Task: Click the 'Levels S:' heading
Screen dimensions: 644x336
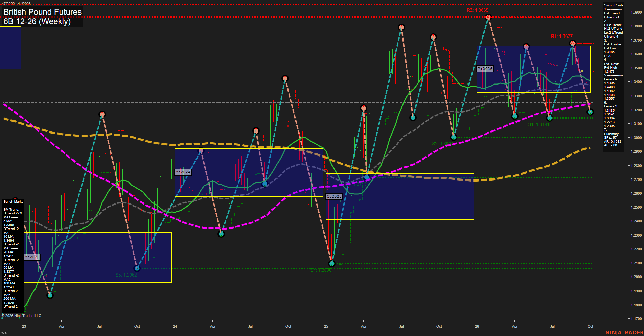Action: (x=611, y=106)
